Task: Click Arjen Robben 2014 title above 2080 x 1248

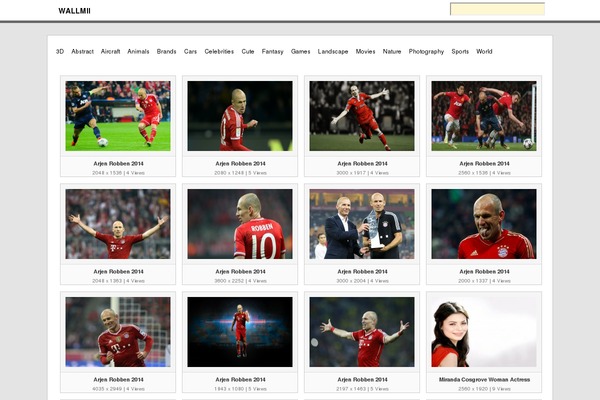Action: point(240,163)
